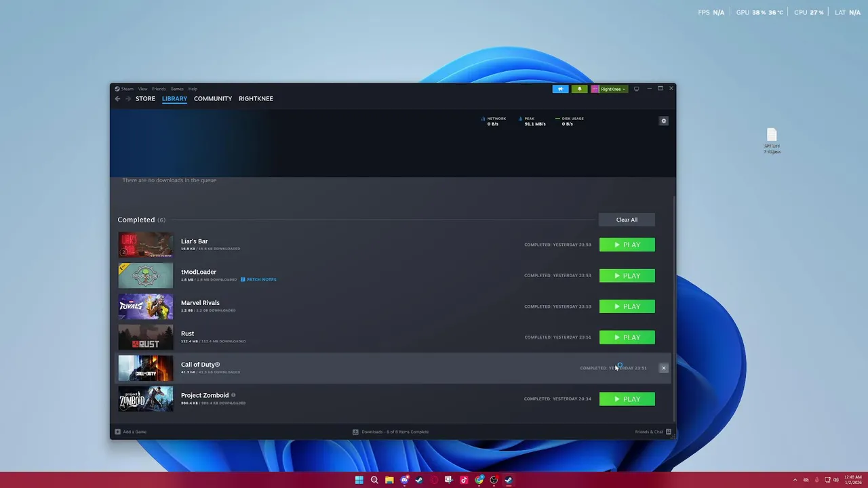Open the RIGHTKNEE profile tab
Screen dimensions: 868x488
coord(256,98)
